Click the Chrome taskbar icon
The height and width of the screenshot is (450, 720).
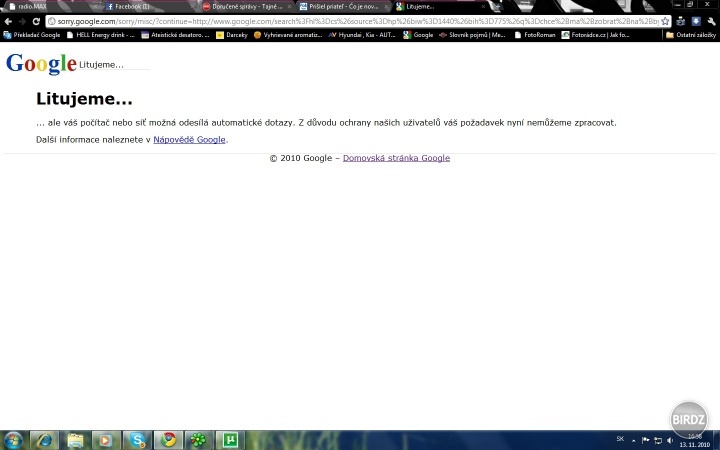coord(168,440)
